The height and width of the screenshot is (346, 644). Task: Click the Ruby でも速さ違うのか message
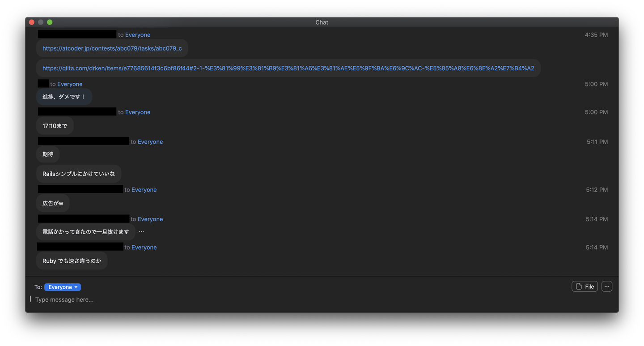coord(72,261)
